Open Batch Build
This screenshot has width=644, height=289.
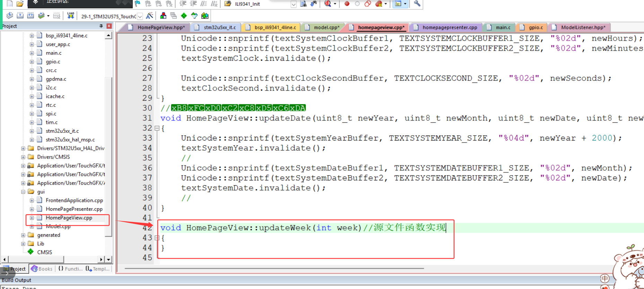(41, 16)
